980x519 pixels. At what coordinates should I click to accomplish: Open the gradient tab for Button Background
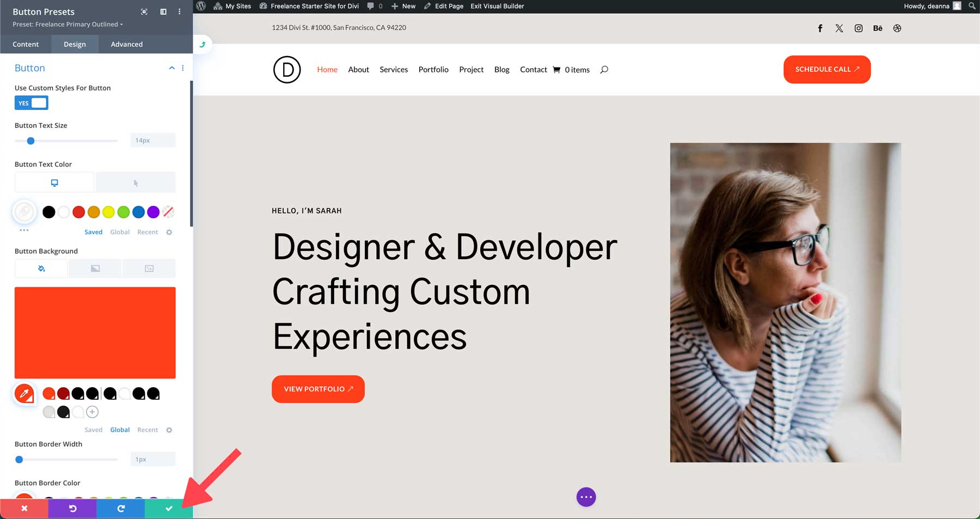pyautogui.click(x=95, y=268)
